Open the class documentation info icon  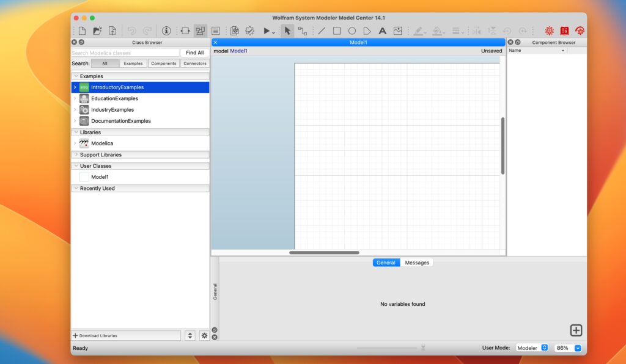tap(166, 30)
